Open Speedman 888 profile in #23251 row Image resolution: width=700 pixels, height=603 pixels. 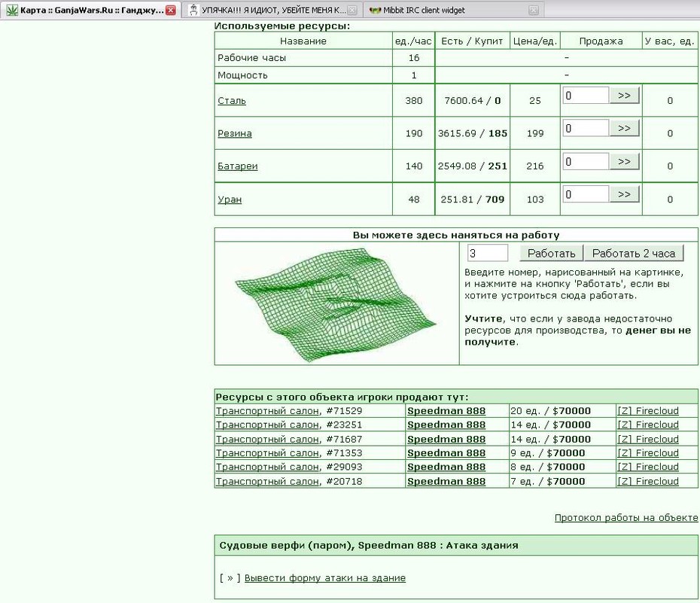pos(446,425)
